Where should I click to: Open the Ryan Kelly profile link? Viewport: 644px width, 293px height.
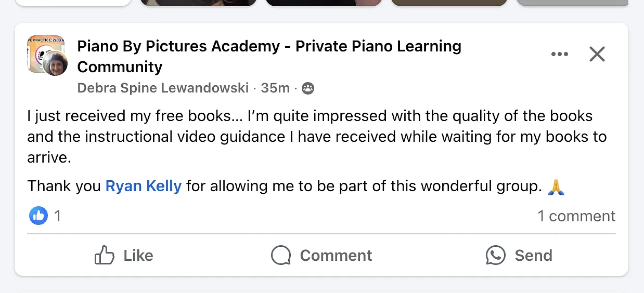(144, 186)
